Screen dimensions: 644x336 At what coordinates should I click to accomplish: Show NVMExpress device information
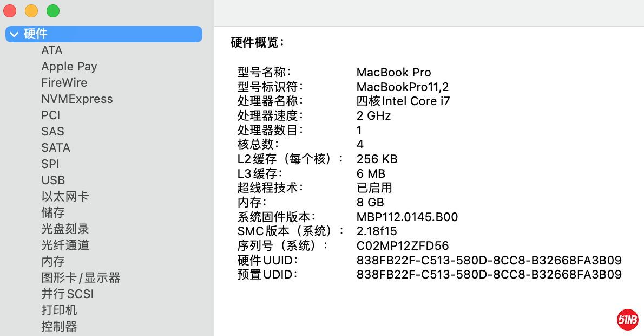point(77,99)
